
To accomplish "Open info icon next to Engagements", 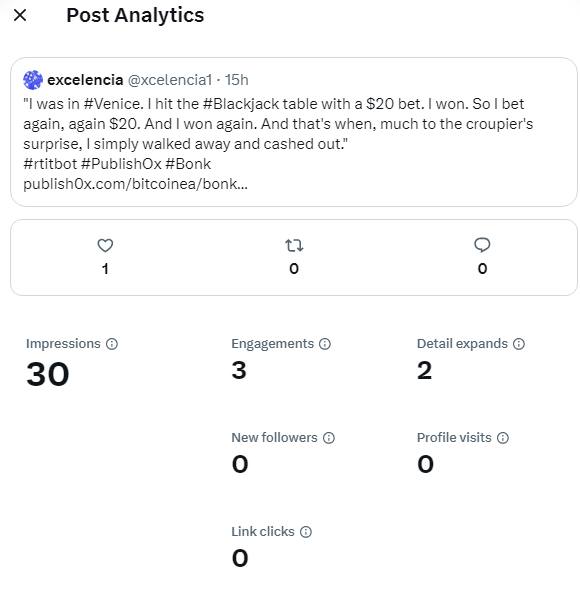I will tap(325, 344).
